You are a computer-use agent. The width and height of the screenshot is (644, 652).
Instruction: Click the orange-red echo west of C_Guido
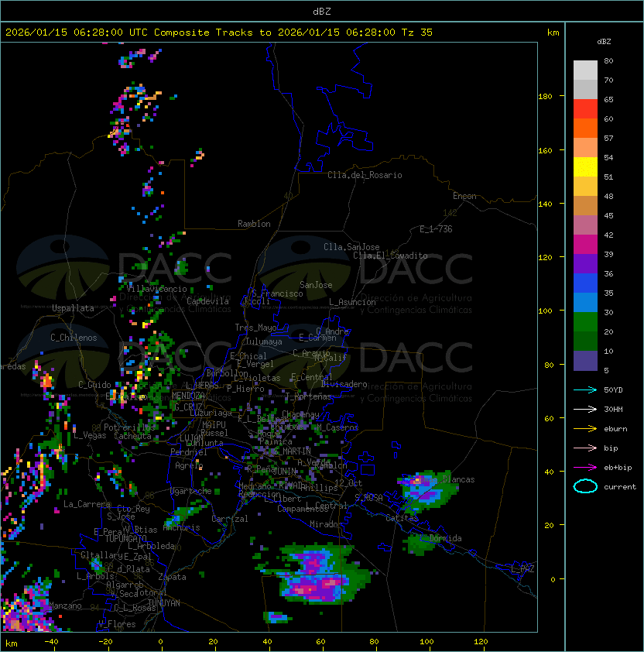pyautogui.click(x=46, y=381)
